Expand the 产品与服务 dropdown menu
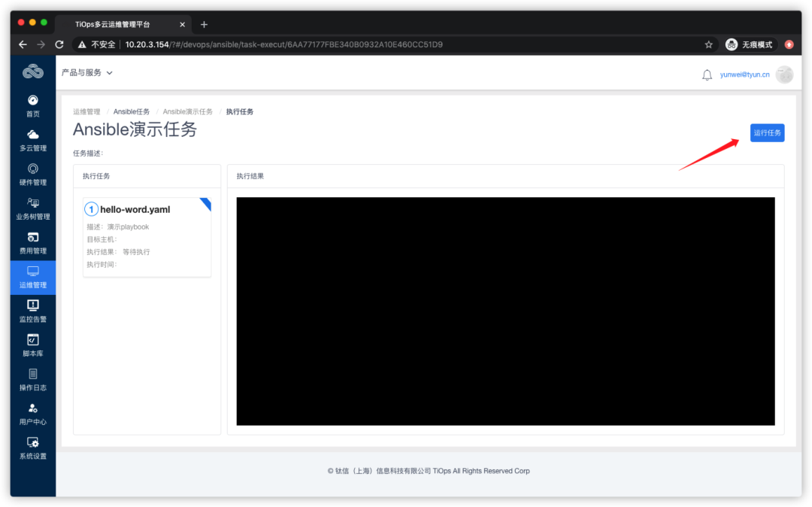This screenshot has width=812, height=507. [83, 72]
